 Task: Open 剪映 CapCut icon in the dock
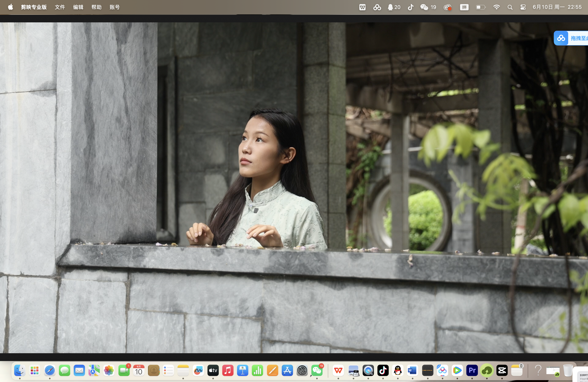click(x=502, y=371)
